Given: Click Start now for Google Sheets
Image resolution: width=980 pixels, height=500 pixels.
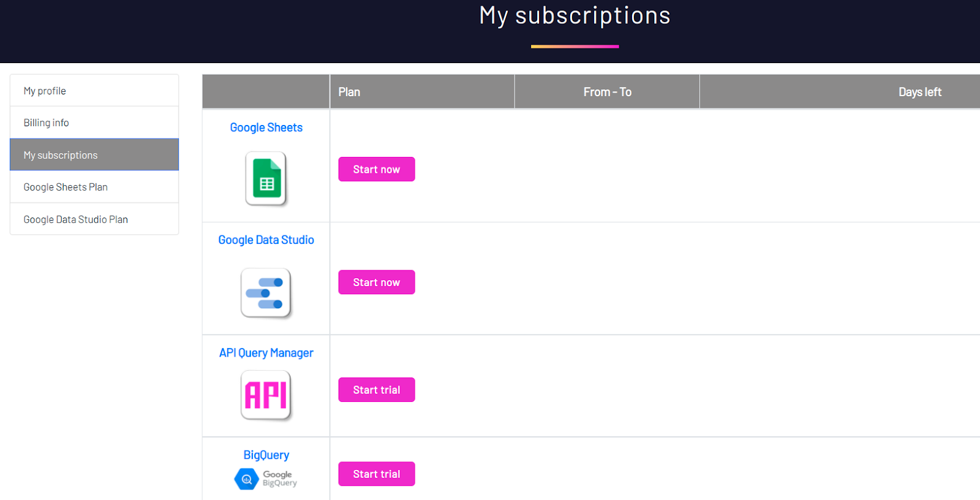Looking at the screenshot, I should [x=377, y=169].
